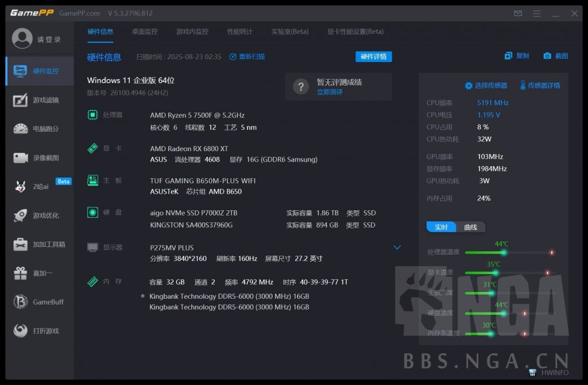
Task: Click the 硬件详情 button
Action: pos(372,56)
